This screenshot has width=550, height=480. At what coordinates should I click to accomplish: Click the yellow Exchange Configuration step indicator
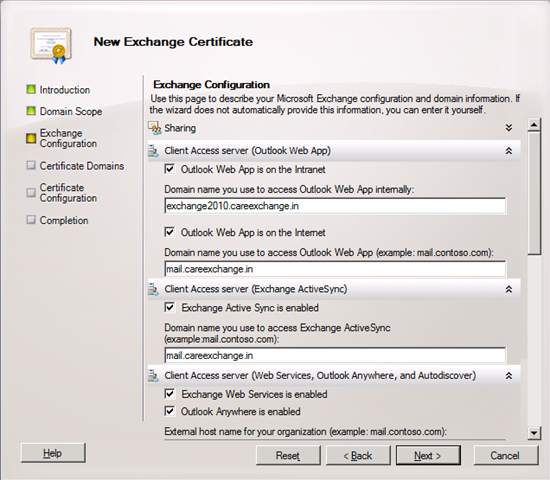(x=31, y=138)
